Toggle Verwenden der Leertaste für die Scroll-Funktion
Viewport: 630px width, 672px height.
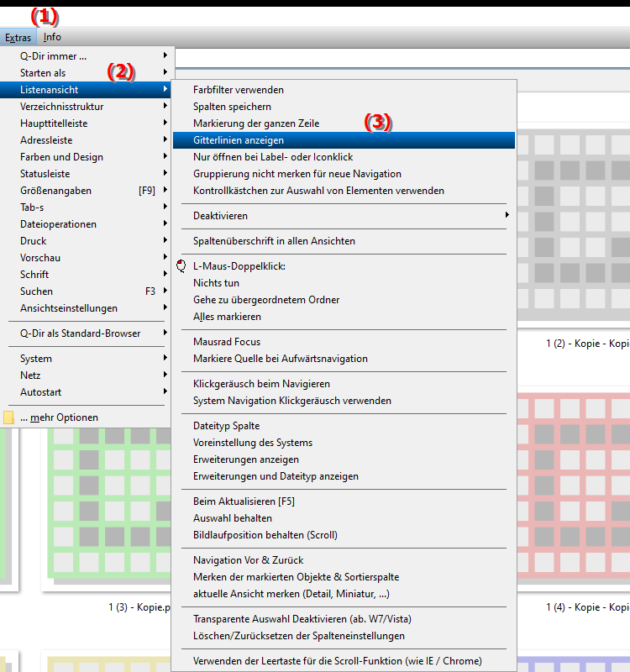point(344,661)
